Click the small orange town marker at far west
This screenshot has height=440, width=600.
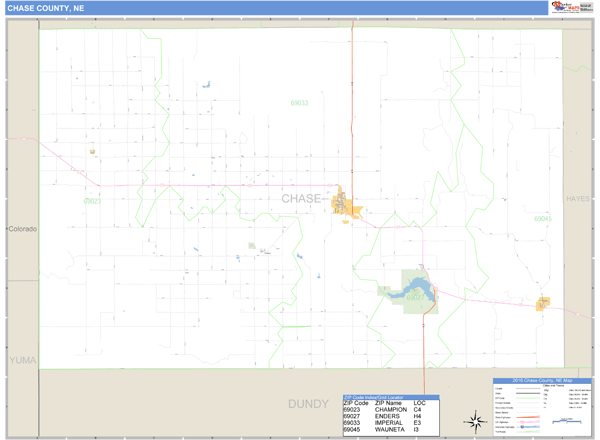click(92, 152)
